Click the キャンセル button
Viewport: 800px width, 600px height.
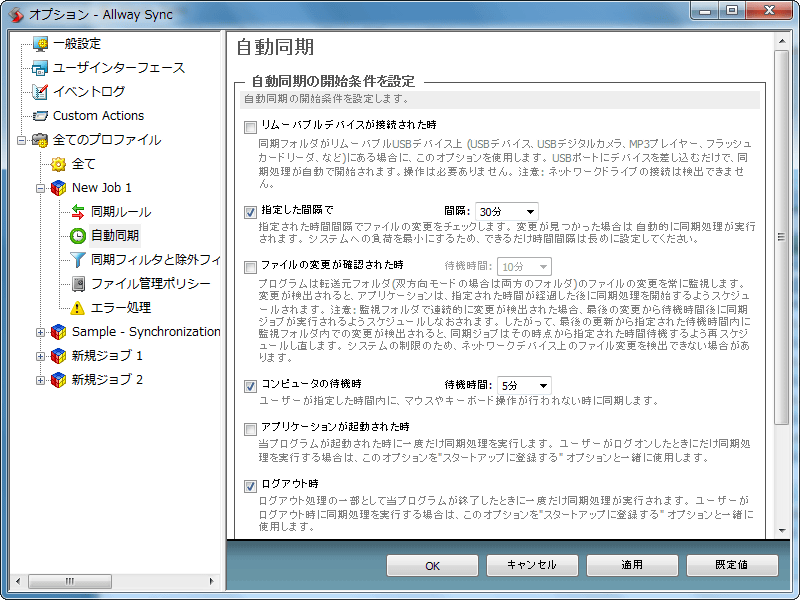pyautogui.click(x=532, y=565)
